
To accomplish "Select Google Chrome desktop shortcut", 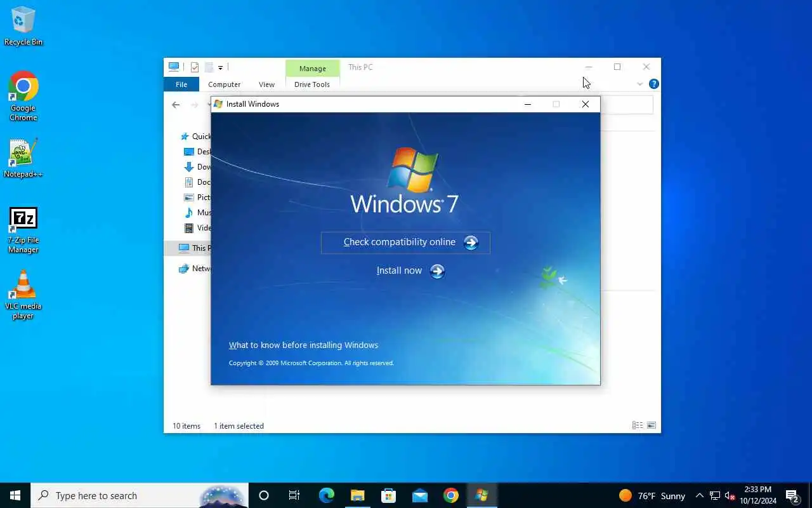I will point(23,96).
